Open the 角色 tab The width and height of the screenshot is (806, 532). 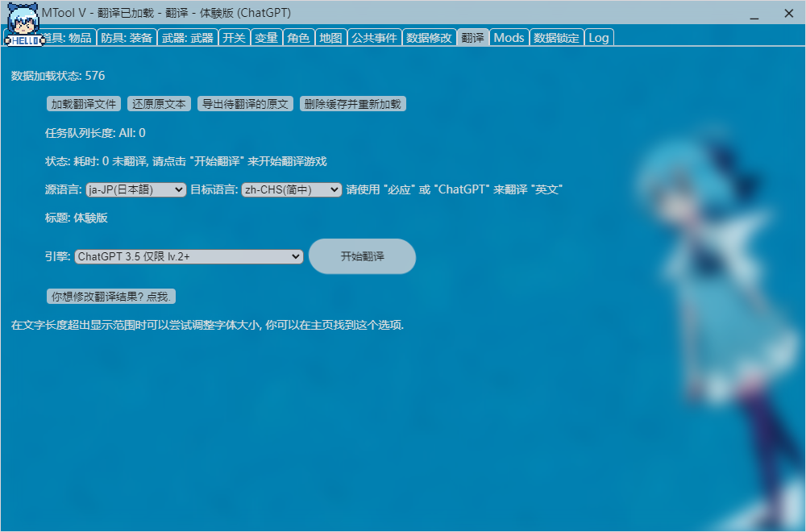[299, 38]
